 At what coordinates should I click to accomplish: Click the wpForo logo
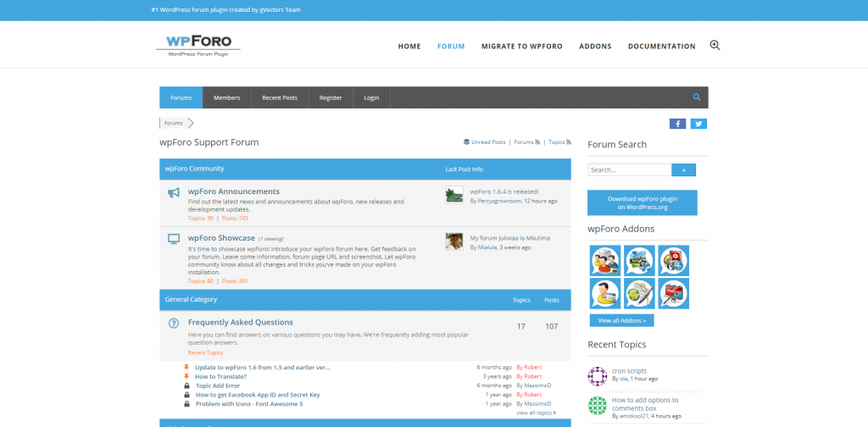point(198,46)
